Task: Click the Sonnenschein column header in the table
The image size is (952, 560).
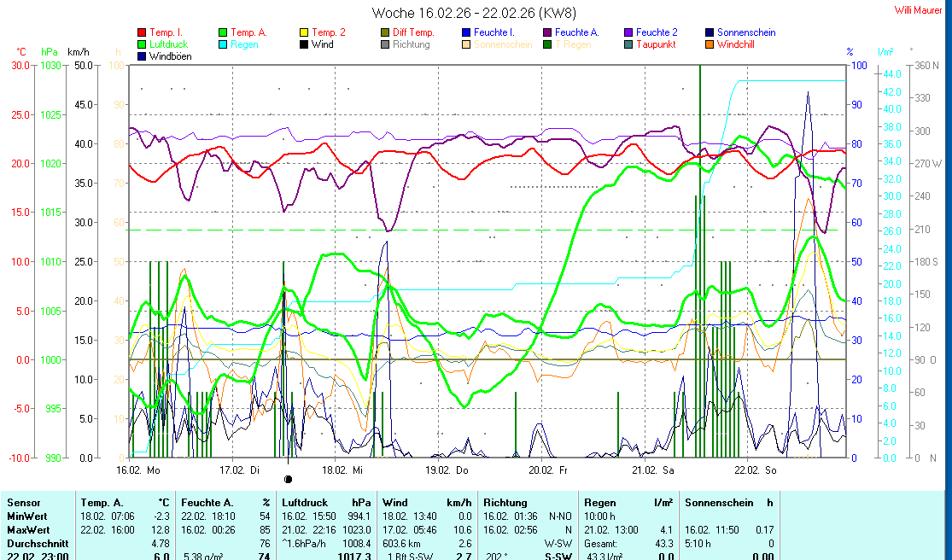Action: click(716, 503)
